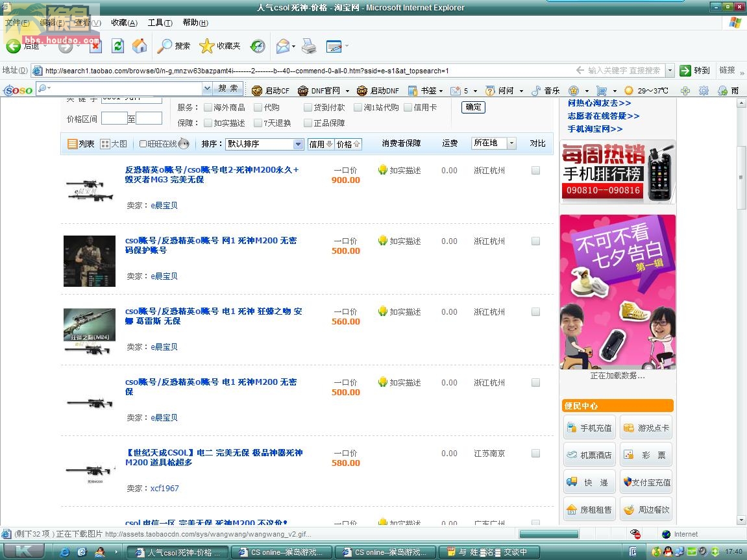Open seller link xcf1967
Screen dimensions: 747x560
pos(164,488)
